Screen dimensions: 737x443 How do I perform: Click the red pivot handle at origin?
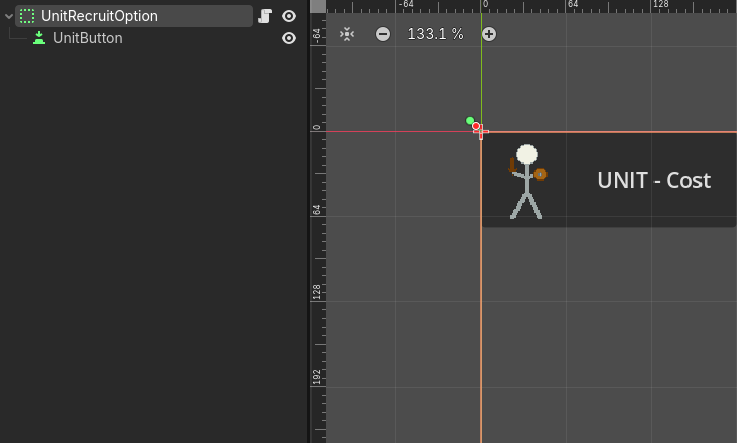tap(477, 127)
